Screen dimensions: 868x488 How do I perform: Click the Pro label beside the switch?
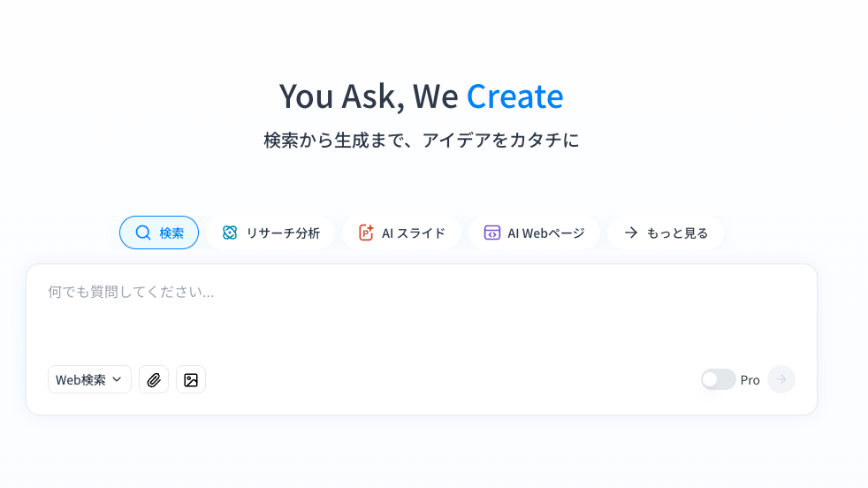tap(750, 380)
